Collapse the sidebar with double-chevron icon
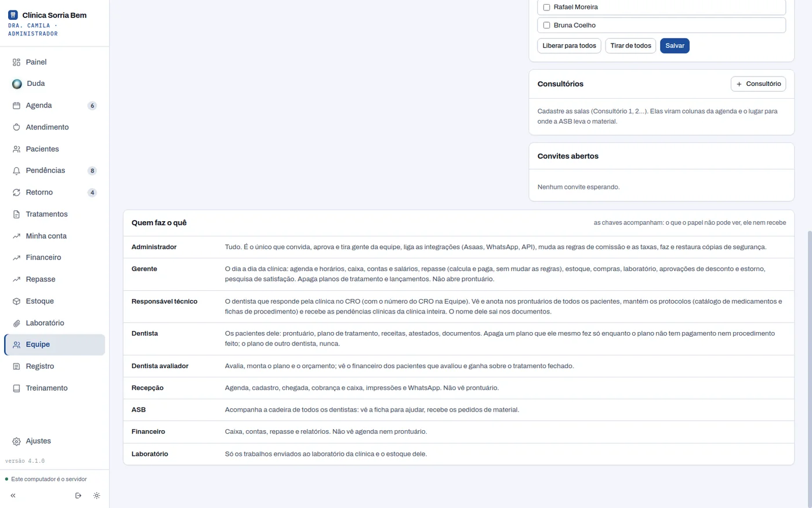The image size is (812, 508). pyautogui.click(x=13, y=496)
